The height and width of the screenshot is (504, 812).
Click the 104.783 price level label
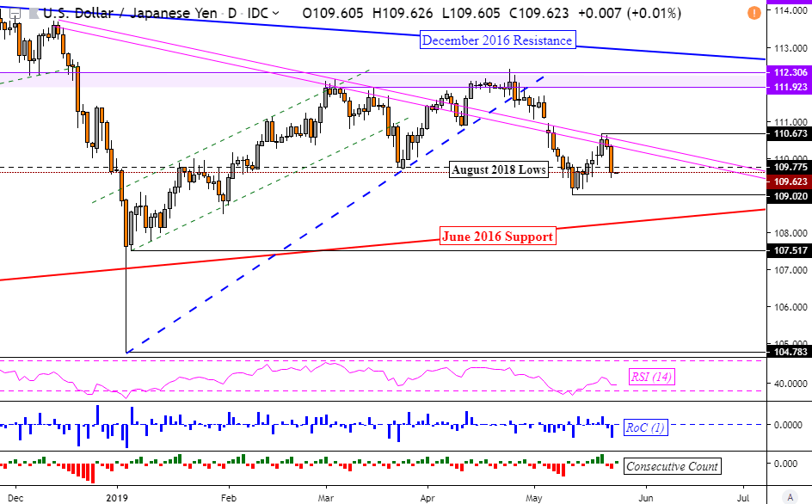790,352
